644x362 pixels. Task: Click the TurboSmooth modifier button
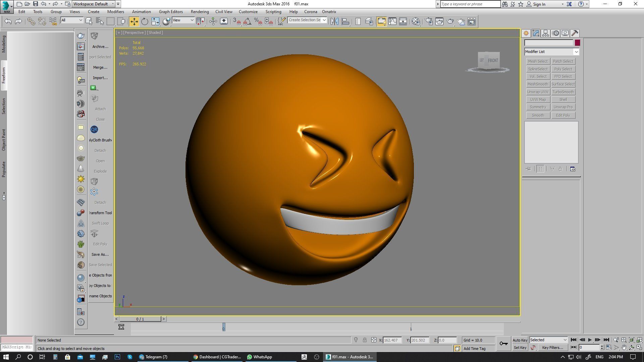[x=563, y=92]
